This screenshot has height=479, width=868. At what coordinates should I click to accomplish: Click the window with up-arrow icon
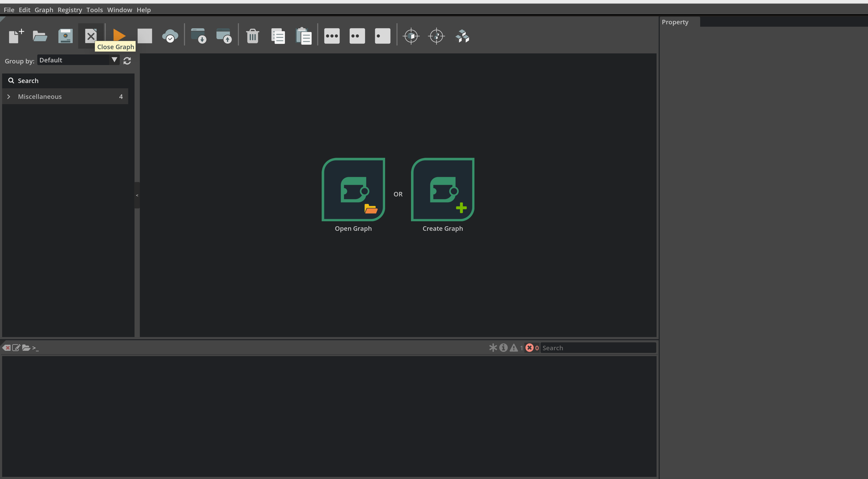[x=224, y=36]
